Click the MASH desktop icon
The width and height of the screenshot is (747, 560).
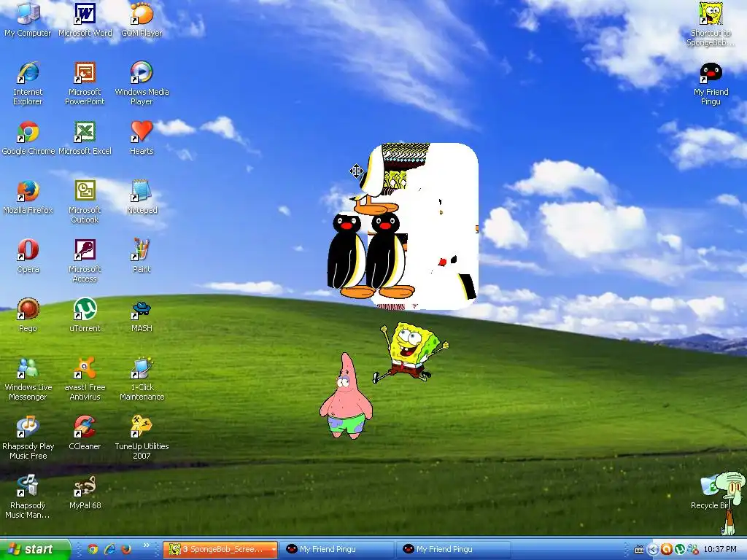(x=142, y=315)
